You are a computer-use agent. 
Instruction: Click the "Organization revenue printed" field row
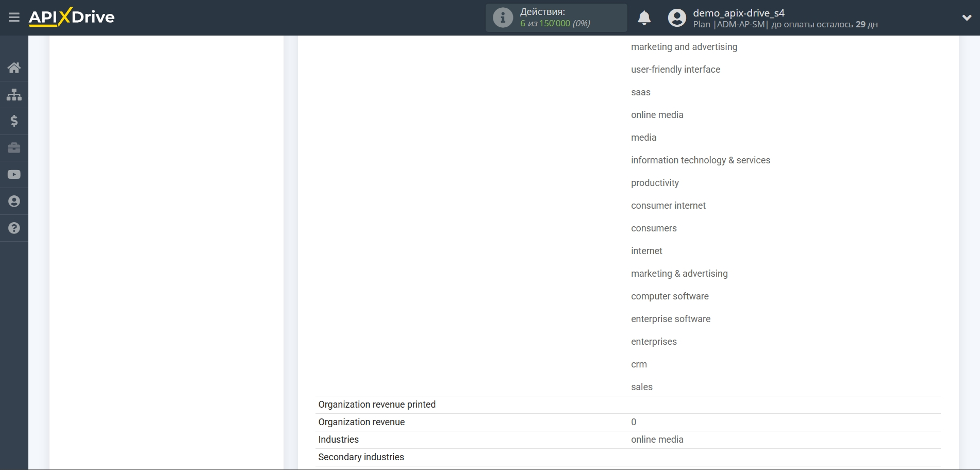tap(377, 404)
